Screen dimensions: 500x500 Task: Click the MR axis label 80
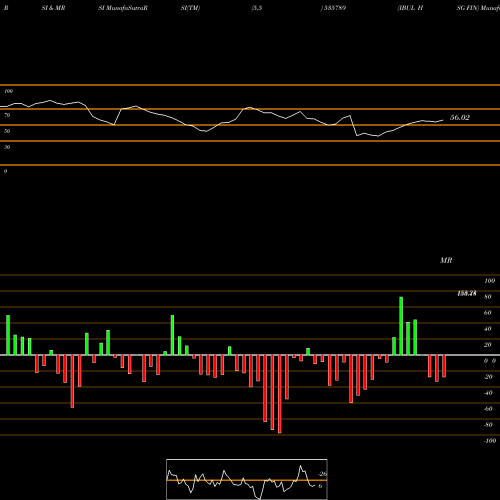click(488, 297)
